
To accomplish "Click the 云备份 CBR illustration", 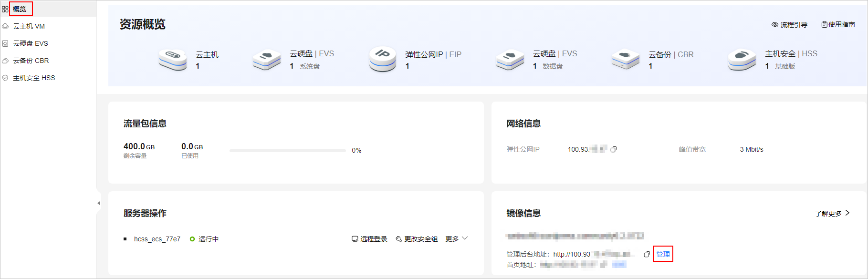I will [626, 60].
